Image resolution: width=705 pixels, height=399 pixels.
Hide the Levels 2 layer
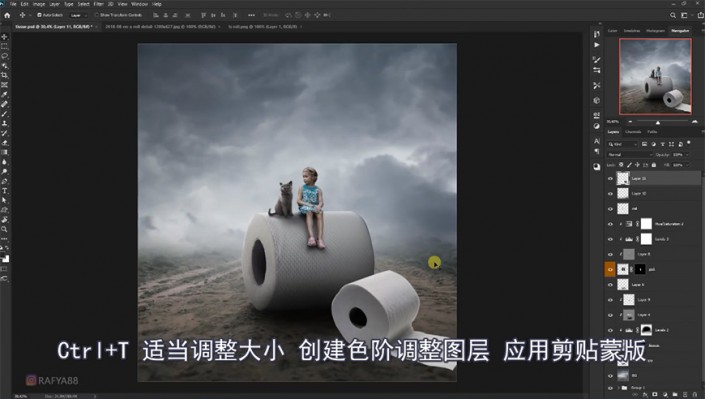610,330
